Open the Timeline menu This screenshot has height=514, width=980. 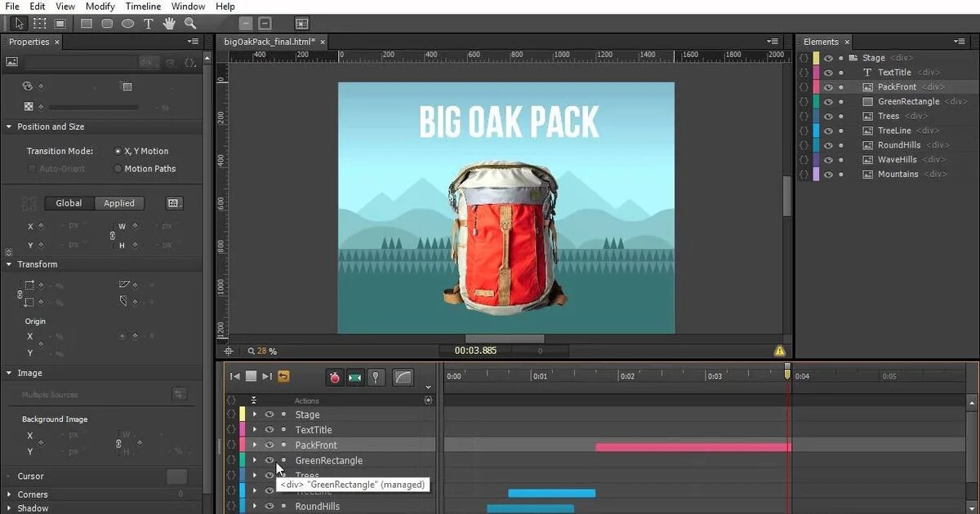click(143, 6)
